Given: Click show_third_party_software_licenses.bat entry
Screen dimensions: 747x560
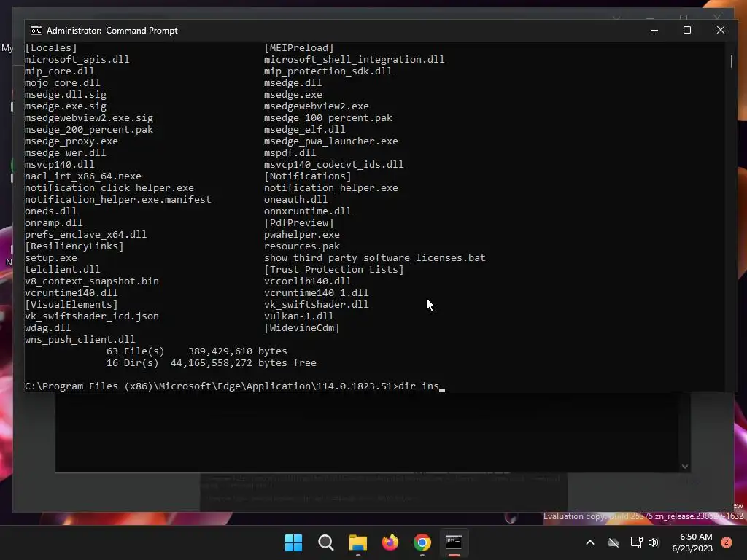Looking at the screenshot, I should (x=375, y=258).
